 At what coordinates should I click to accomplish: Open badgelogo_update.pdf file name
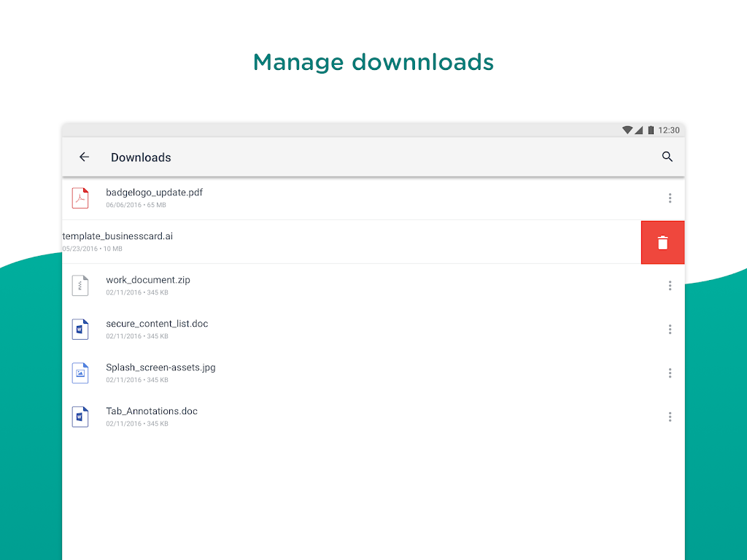point(155,192)
